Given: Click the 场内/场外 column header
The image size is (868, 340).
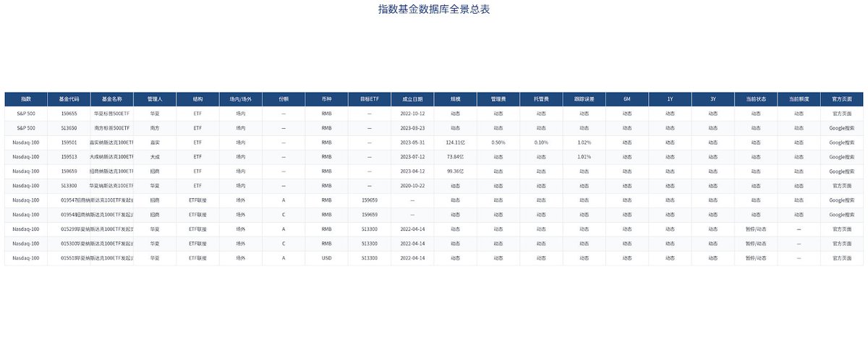Looking at the screenshot, I should point(241,99).
